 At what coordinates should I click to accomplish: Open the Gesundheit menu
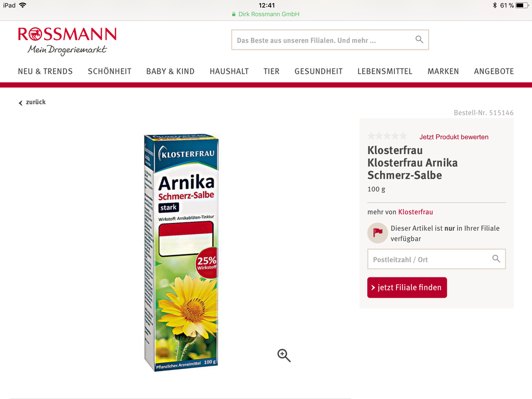(318, 71)
